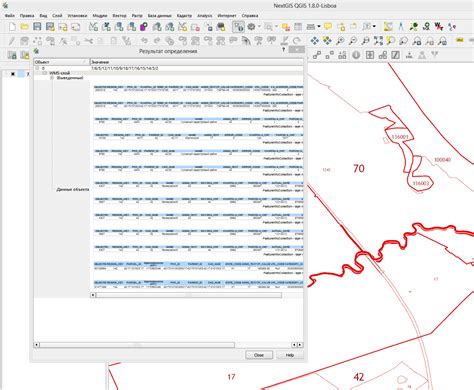Open the Справка menu
This screenshot has width=474, height=390.
[250, 16]
